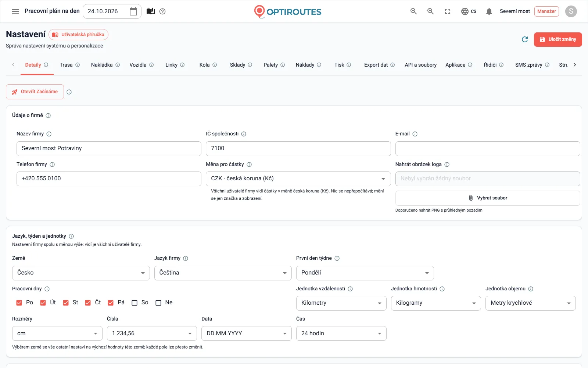Open the calendar date picker icon
Image resolution: width=588 pixels, height=368 pixels.
[x=133, y=11]
